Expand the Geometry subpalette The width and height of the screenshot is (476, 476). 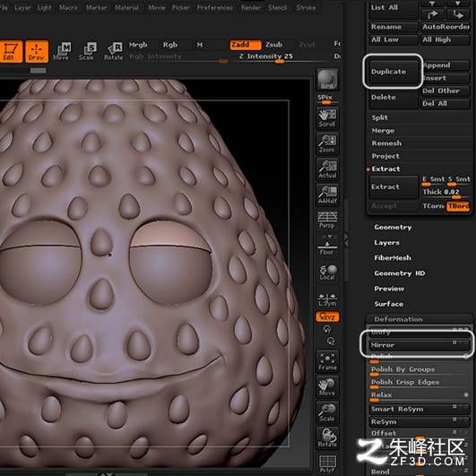393,228
